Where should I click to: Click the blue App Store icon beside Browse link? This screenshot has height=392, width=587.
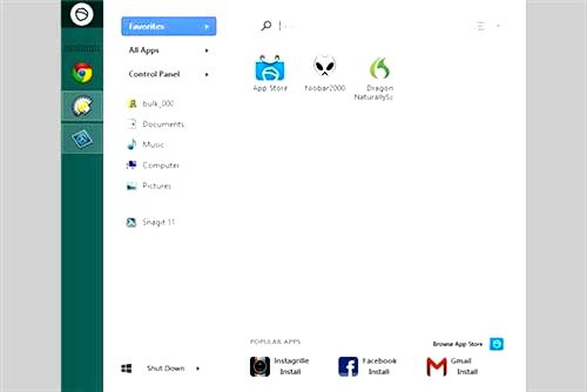497,344
